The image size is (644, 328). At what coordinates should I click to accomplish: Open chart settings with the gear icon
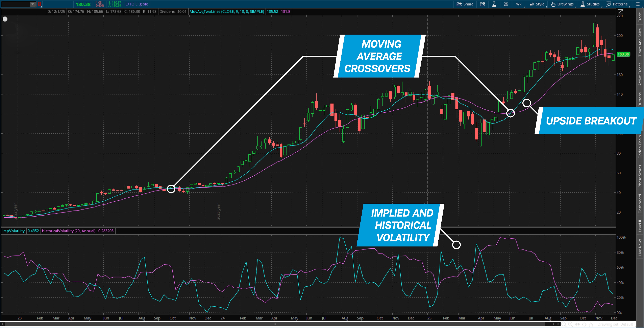tap(506, 4)
